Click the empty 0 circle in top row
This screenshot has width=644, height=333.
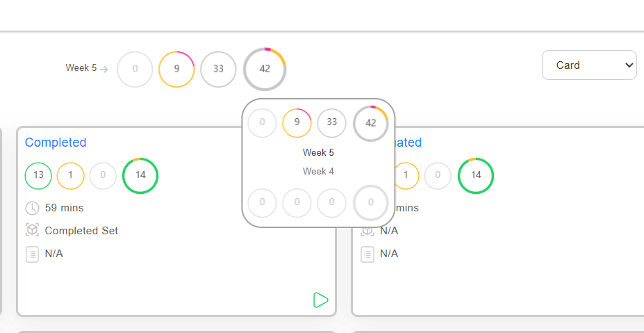135,69
